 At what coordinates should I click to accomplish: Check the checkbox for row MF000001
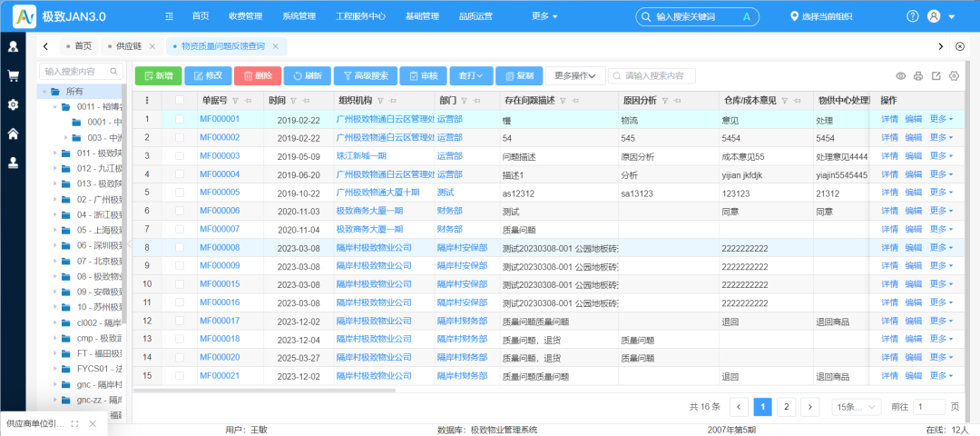(x=180, y=119)
